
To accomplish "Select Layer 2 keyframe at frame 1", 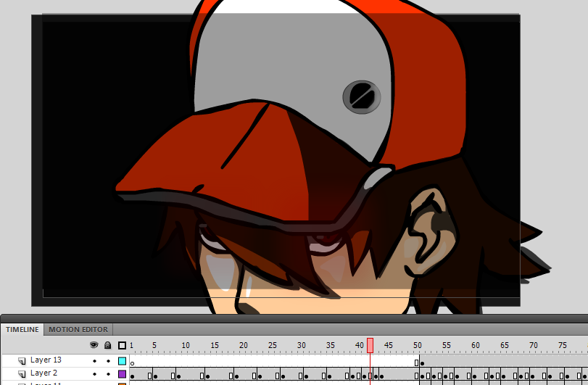I will (133, 376).
